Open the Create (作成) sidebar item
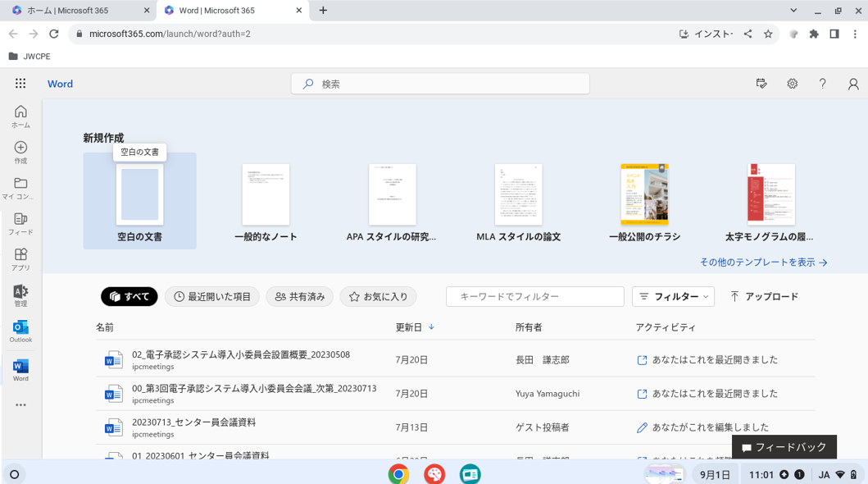 click(x=20, y=153)
